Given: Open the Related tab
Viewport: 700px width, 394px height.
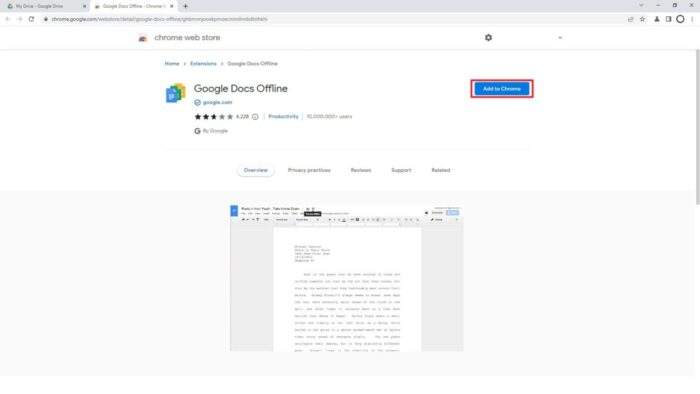Looking at the screenshot, I should (441, 170).
